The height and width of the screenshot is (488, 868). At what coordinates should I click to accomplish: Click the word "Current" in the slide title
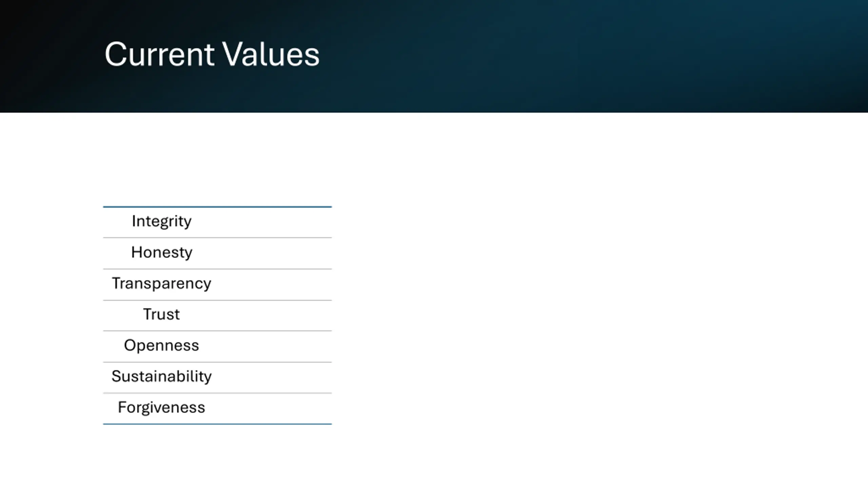159,54
